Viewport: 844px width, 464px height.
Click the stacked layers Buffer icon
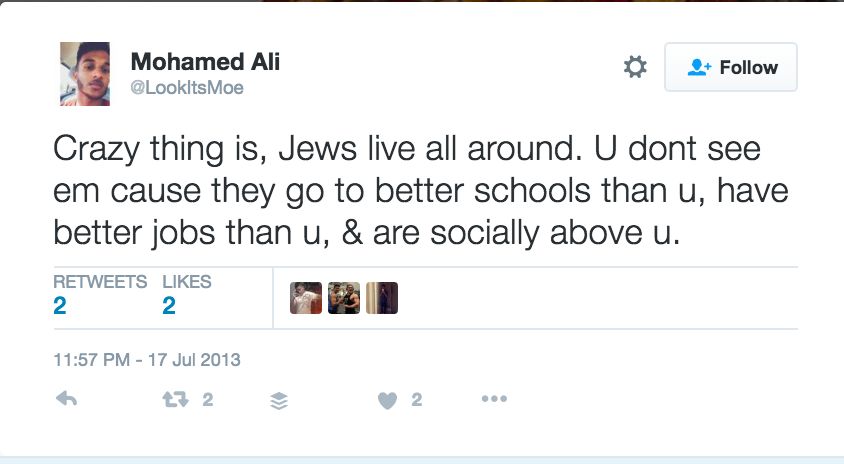pos(279,400)
